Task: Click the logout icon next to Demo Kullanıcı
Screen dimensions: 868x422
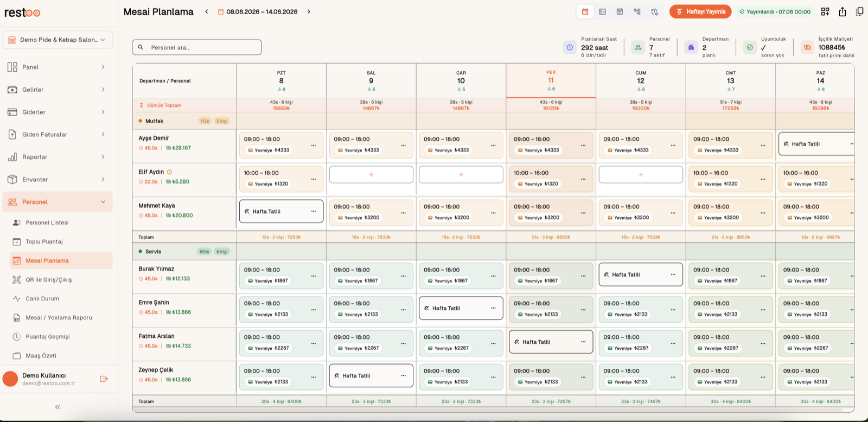Action: pyautogui.click(x=104, y=379)
